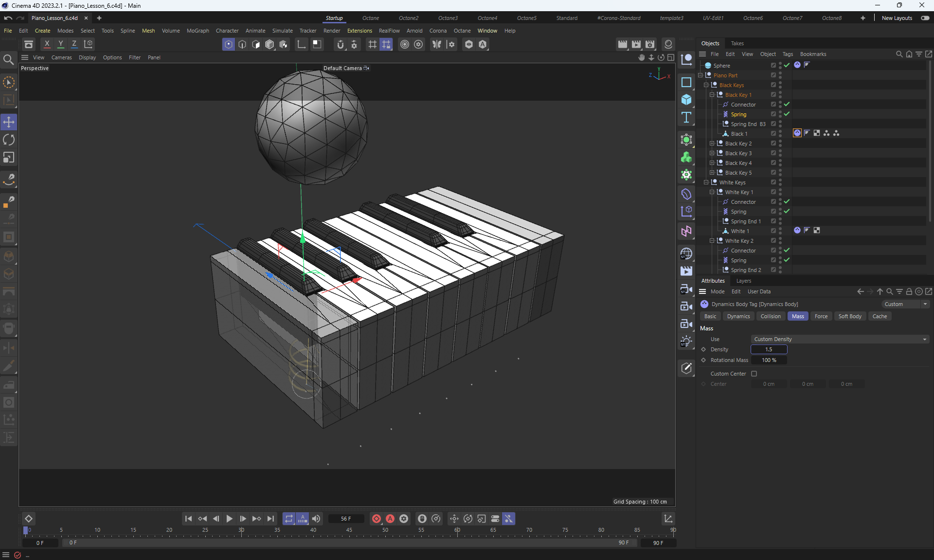Screen dimensions: 934x560
Task: Switch to the Collision tab
Action: pyautogui.click(x=770, y=316)
